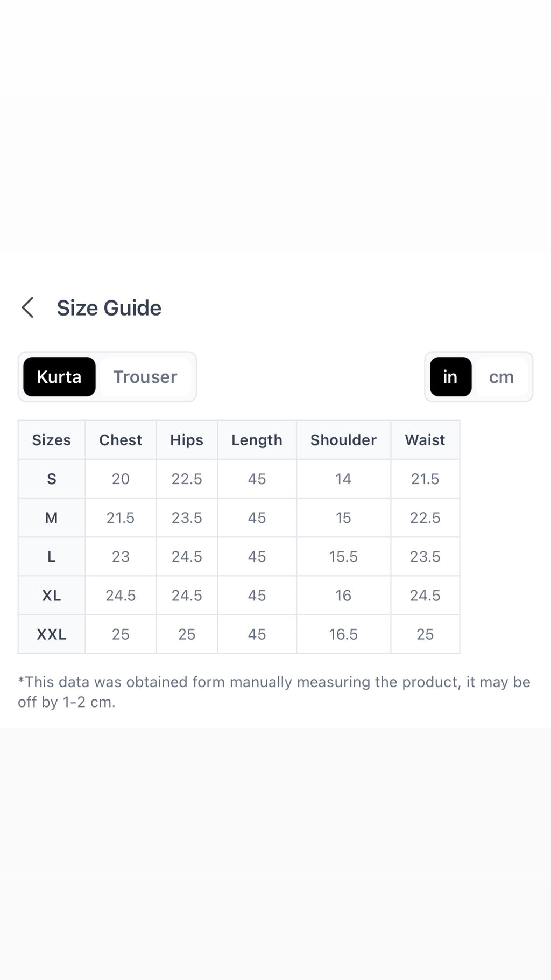
Task: Click the Hips column header
Action: coord(187,440)
